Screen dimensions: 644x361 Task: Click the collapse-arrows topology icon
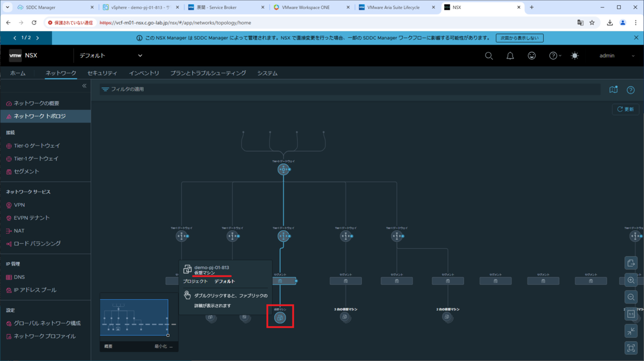[631, 331]
